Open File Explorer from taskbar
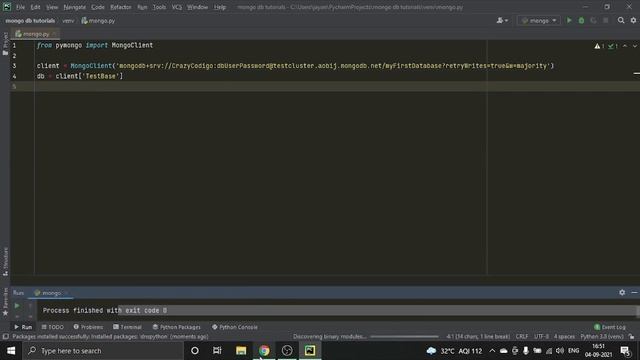Screen dimensions: 640x360 [x=241, y=351]
